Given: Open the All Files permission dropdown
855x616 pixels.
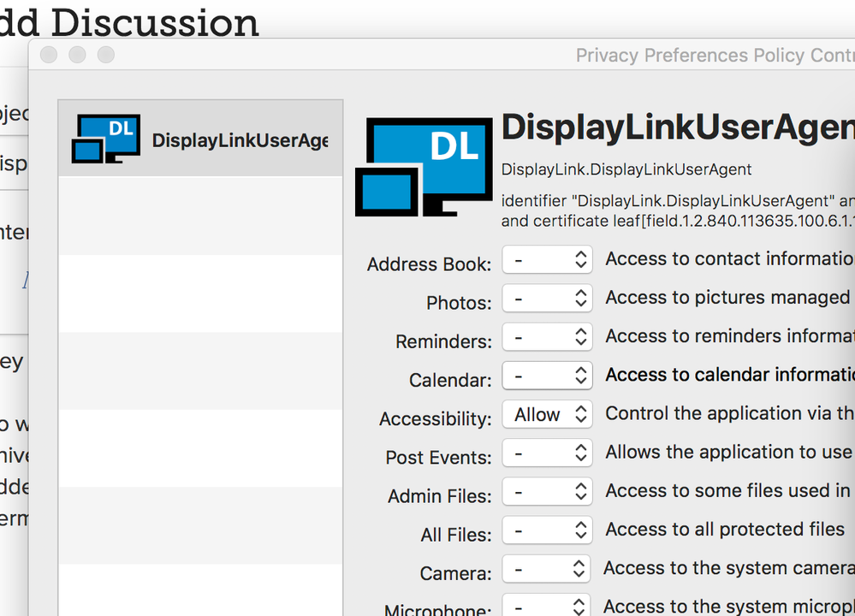Looking at the screenshot, I should pyautogui.click(x=547, y=531).
